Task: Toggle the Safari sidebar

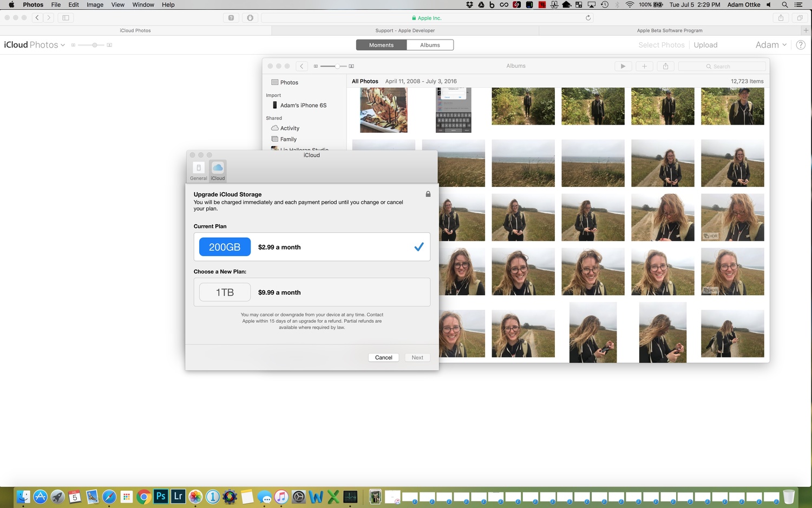Action: coord(66,18)
